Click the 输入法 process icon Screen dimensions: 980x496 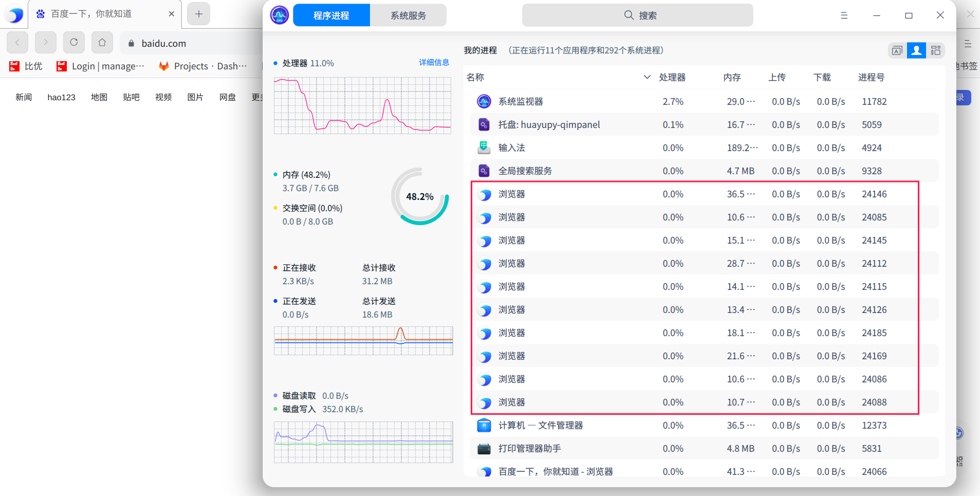pos(484,148)
